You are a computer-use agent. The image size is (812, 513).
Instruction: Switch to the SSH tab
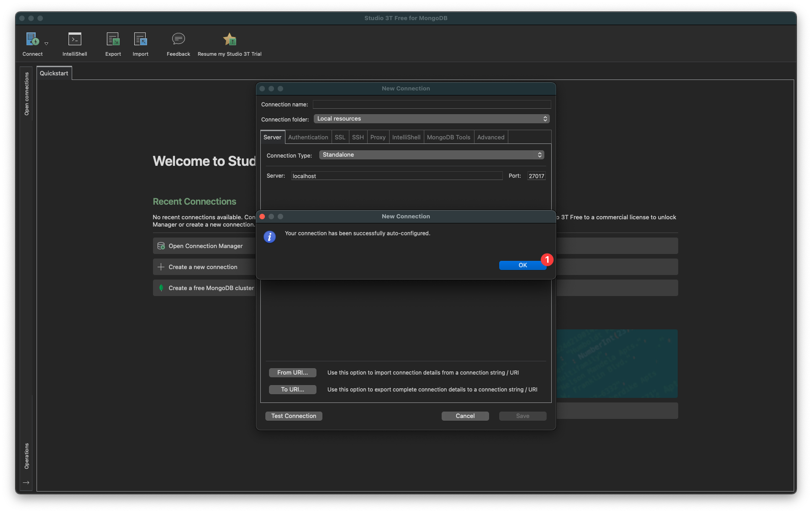(358, 137)
